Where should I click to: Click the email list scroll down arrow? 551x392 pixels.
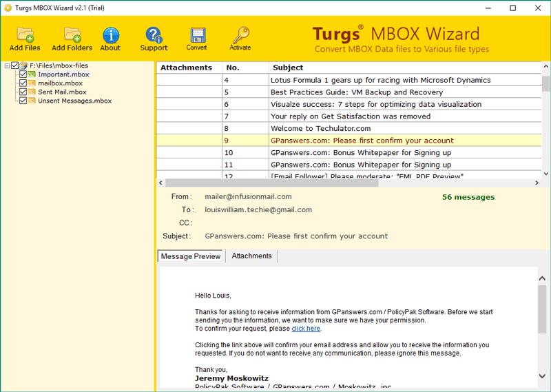545,174
